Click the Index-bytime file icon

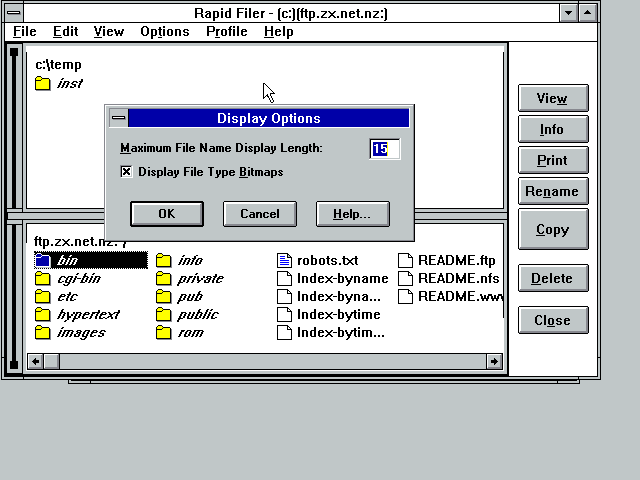tap(284, 314)
